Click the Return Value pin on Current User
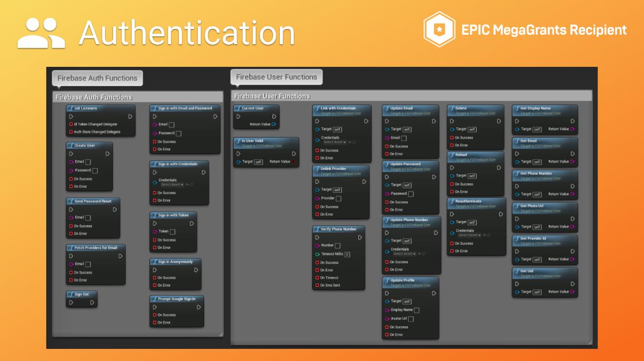 pos(274,124)
